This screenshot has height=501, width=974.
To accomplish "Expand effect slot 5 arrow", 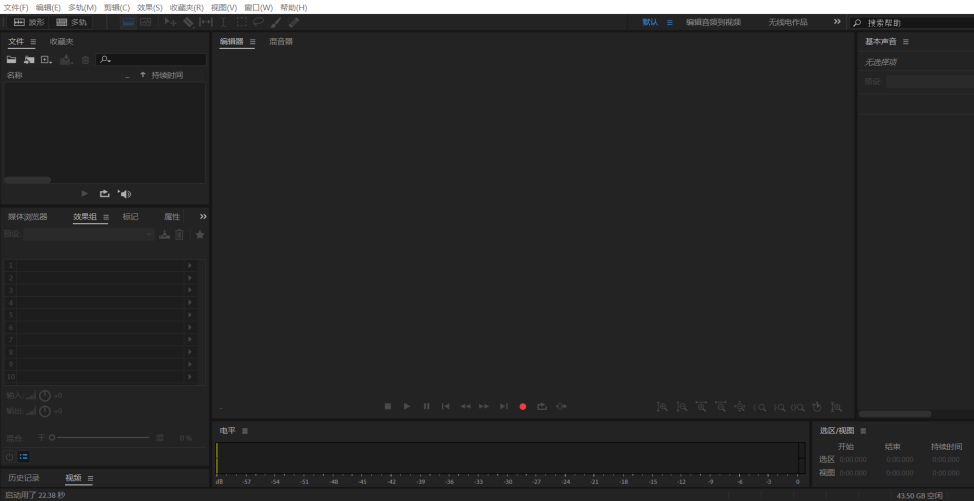I will tap(189, 315).
